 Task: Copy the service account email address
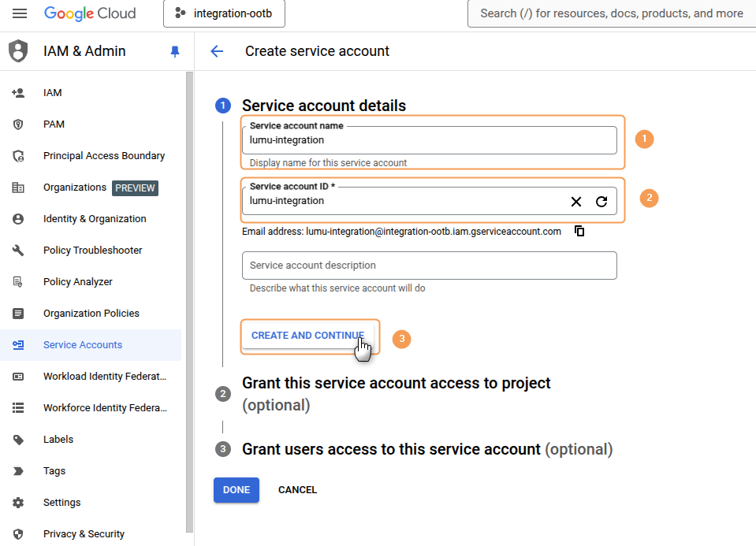pos(579,232)
